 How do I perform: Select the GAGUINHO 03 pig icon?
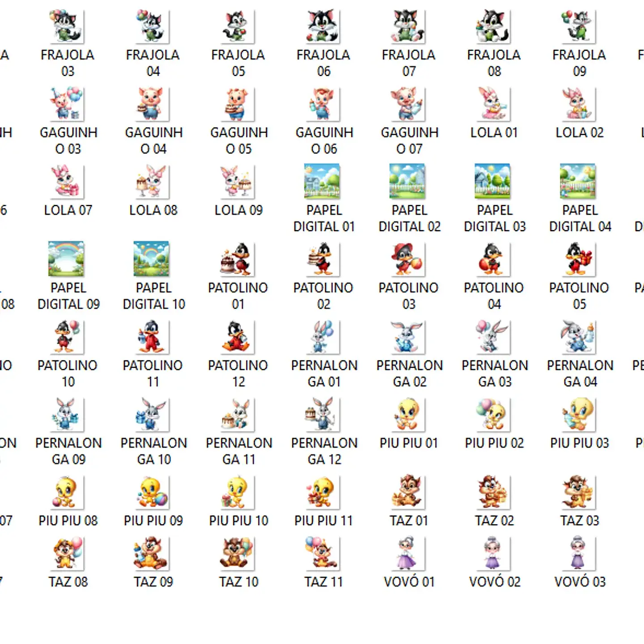pyautogui.click(x=68, y=104)
